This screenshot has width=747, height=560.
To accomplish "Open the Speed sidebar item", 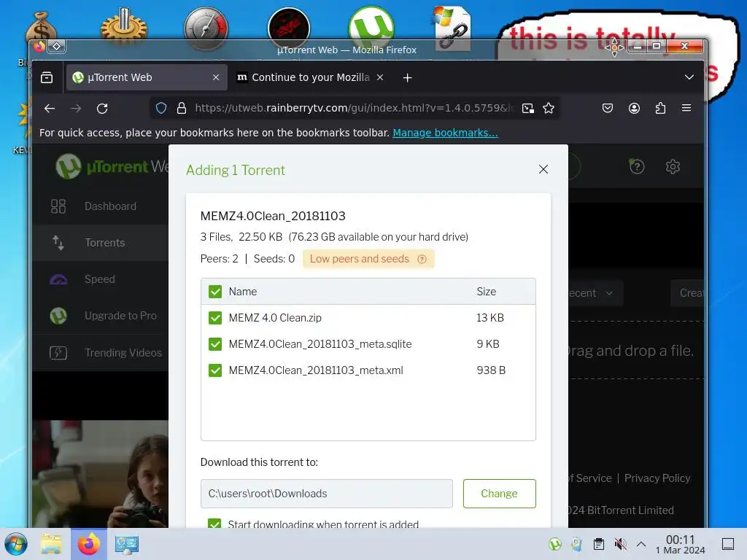I will point(101,279).
